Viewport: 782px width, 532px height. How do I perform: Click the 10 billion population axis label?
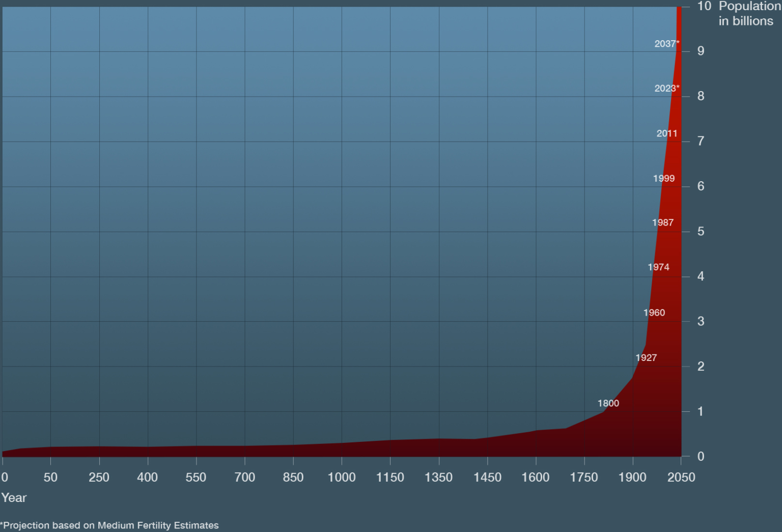[x=704, y=6]
